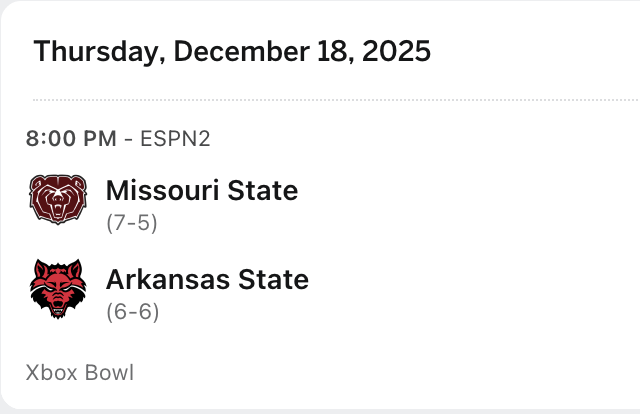The height and width of the screenshot is (414, 640).
Task: Open the Missouri State team page
Action: [201, 190]
